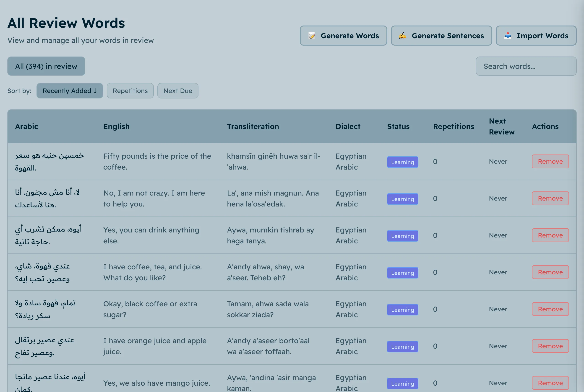The height and width of the screenshot is (392, 584).
Task: Click Arabic text 'عندي عصير برتقال وعصير تفاح'
Action: 44,346
